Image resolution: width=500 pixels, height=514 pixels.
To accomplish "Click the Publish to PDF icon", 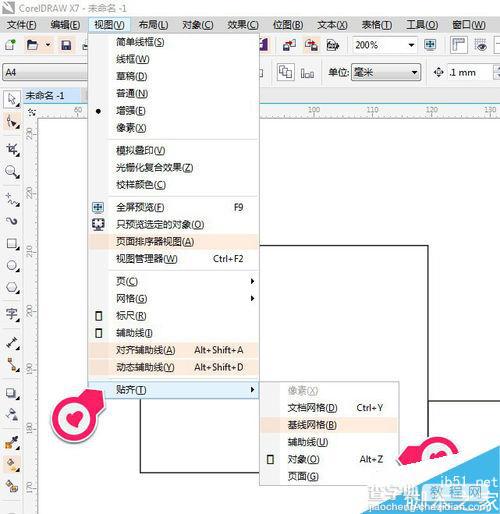I will tap(333, 45).
